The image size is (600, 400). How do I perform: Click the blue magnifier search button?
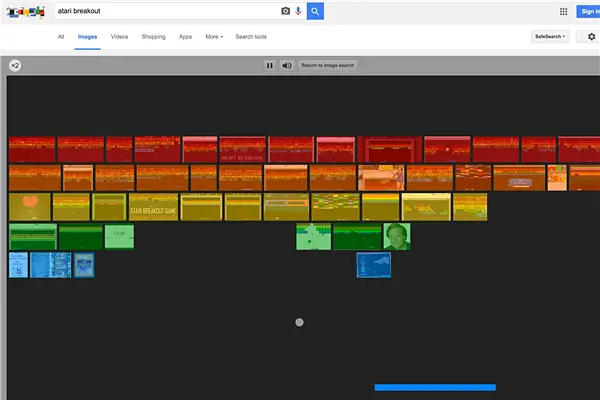pos(315,11)
